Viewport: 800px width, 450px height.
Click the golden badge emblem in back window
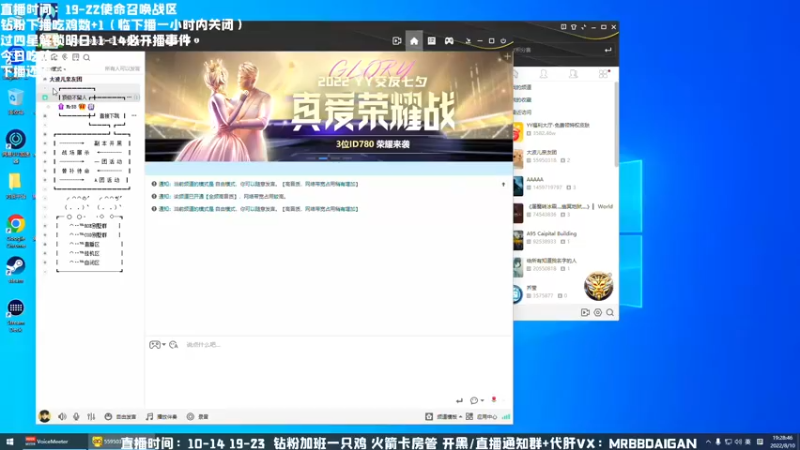click(x=598, y=286)
